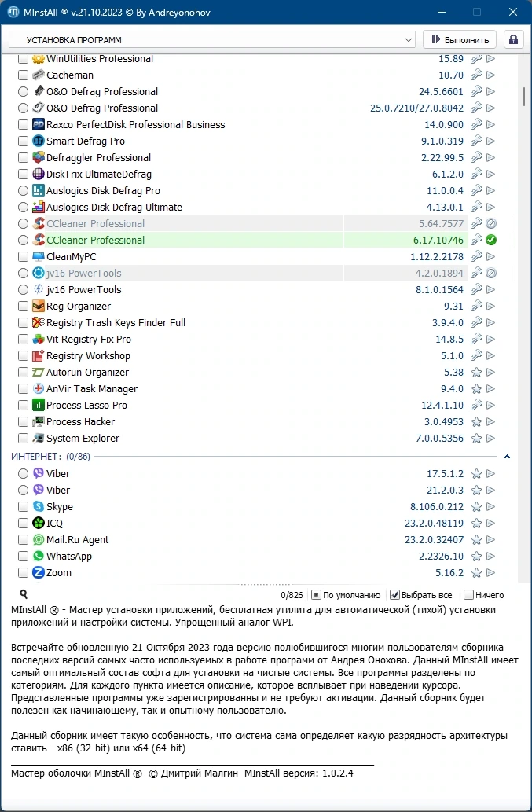Image resolution: width=532 pixels, height=812 pixels.
Task: Click the Auslogics Disk Defrag Pro name
Action: click(x=104, y=190)
